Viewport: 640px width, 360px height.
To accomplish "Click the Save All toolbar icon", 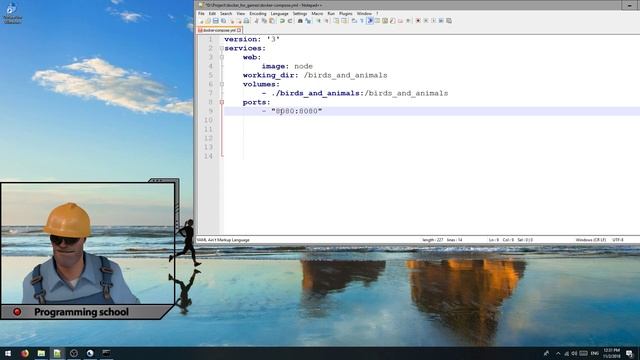I will pos(223,21).
